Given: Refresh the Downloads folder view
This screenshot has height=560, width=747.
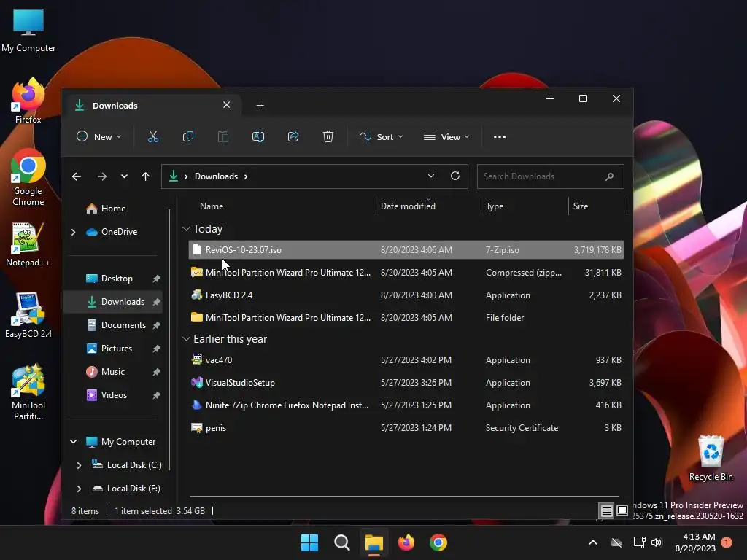Looking at the screenshot, I should (x=455, y=176).
